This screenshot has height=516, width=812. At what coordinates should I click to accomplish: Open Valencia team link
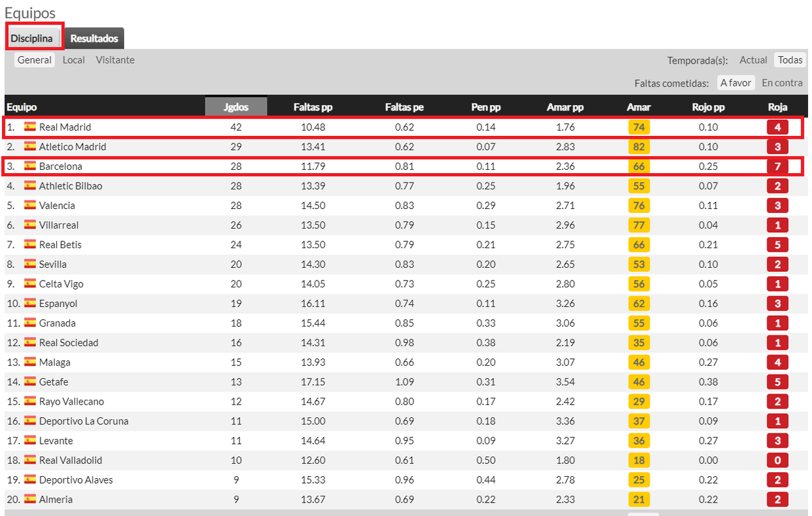(57, 206)
